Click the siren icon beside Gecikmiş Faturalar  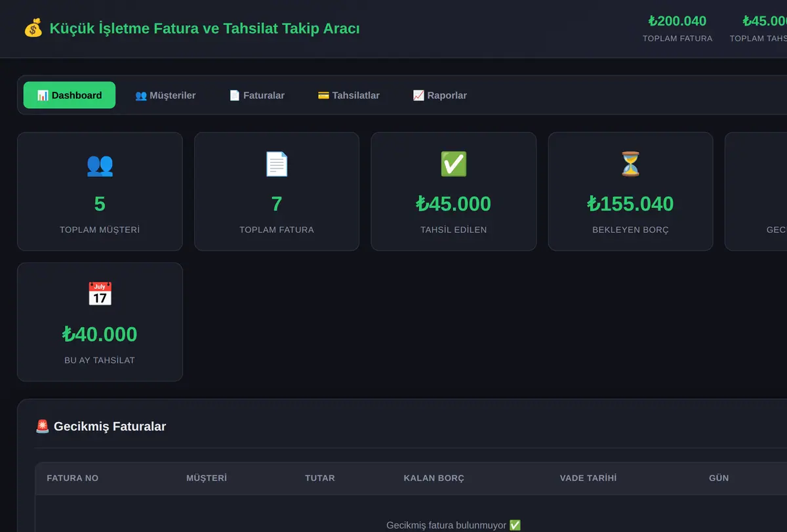click(43, 426)
